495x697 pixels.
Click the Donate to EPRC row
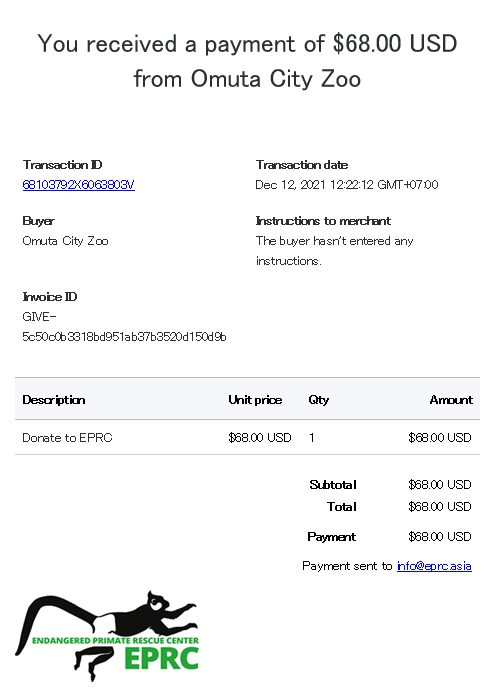(248, 437)
